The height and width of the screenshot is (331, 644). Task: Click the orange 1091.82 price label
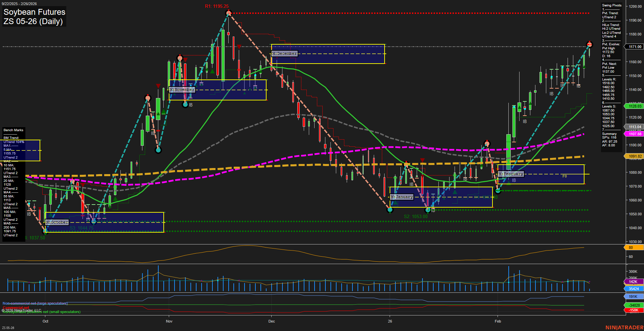pos(635,156)
